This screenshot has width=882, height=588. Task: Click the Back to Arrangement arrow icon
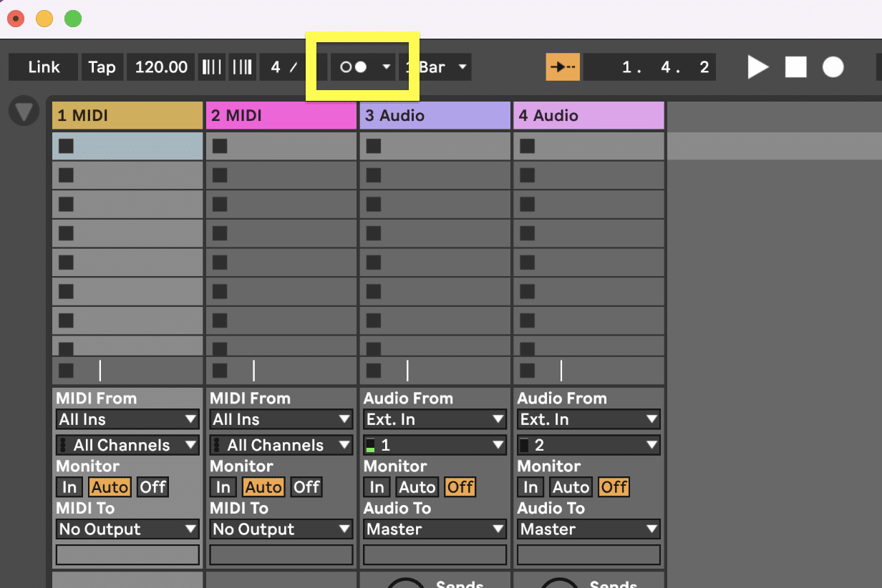pos(563,67)
